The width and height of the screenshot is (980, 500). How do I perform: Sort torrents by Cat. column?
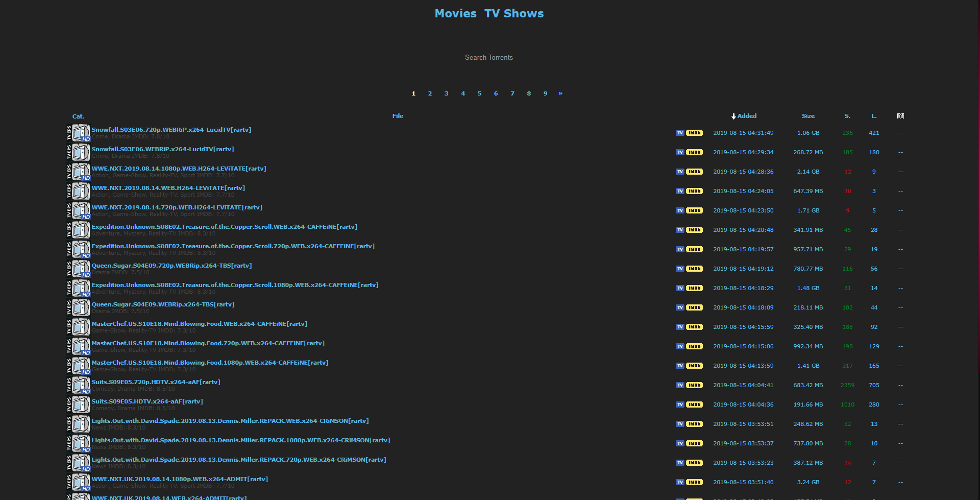click(x=78, y=116)
